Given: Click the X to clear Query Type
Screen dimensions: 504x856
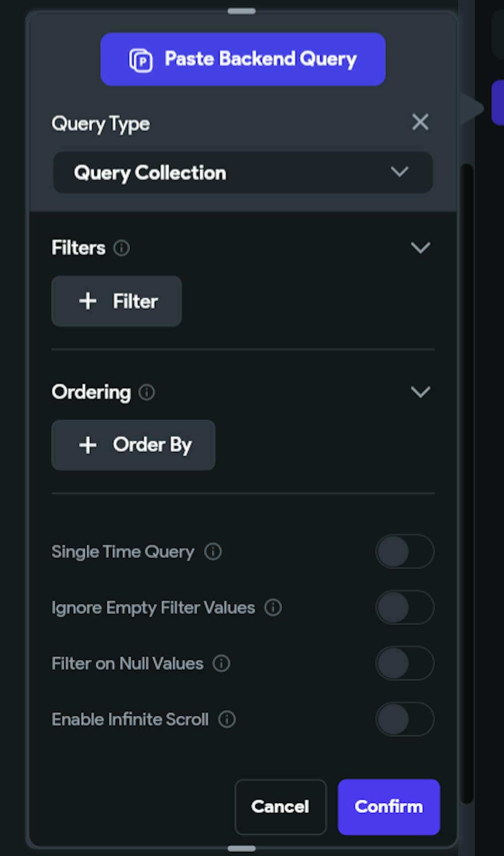Looking at the screenshot, I should pos(420,123).
